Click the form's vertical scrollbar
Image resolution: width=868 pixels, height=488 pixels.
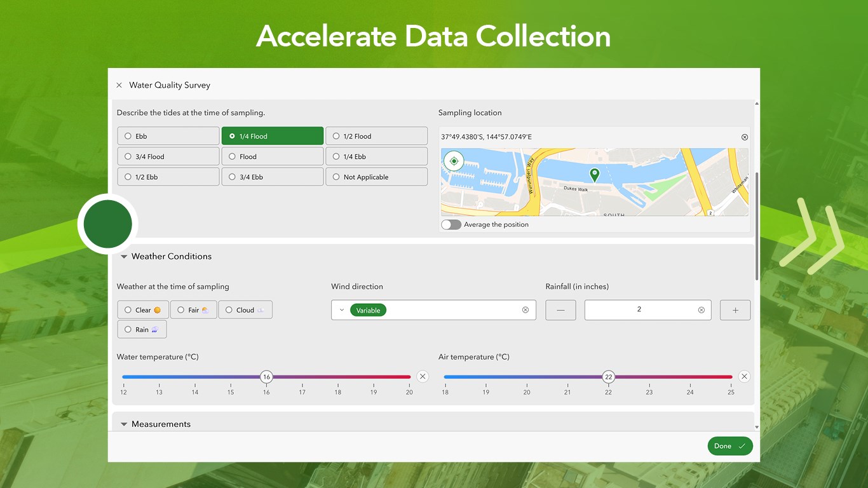[757, 226]
